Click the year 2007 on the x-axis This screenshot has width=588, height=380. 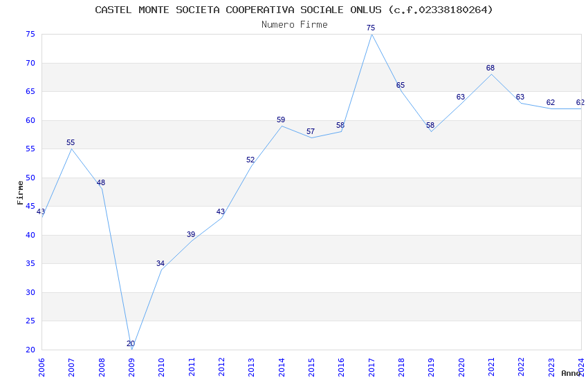coord(72,367)
